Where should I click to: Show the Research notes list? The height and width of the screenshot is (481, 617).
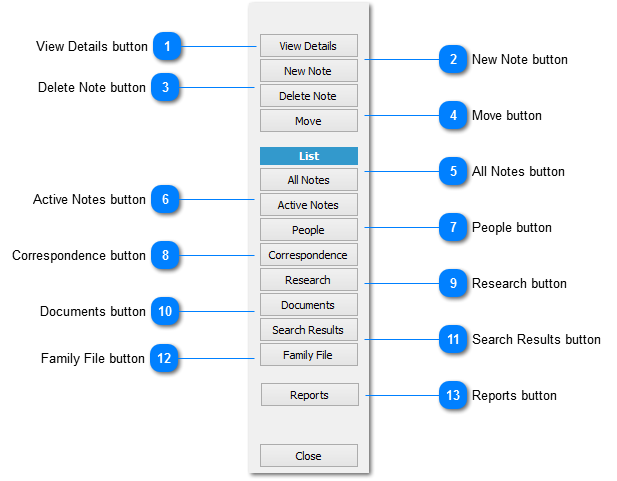[x=308, y=280]
